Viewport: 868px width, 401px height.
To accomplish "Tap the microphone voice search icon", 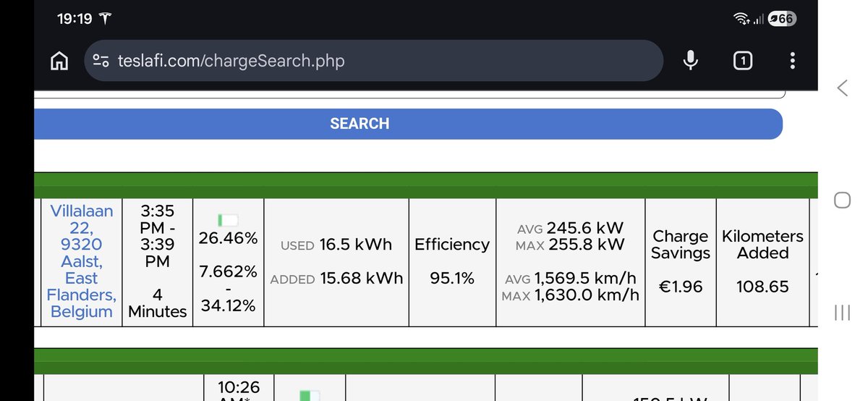I will point(691,61).
